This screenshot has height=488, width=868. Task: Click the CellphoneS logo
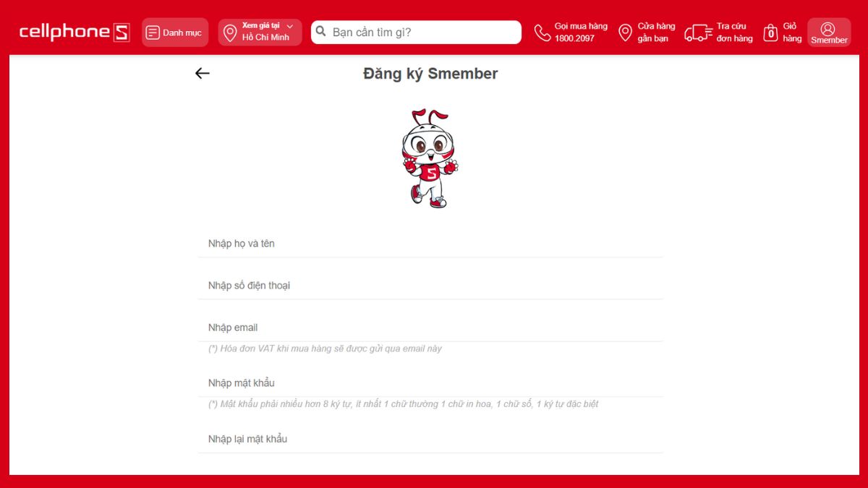[75, 32]
